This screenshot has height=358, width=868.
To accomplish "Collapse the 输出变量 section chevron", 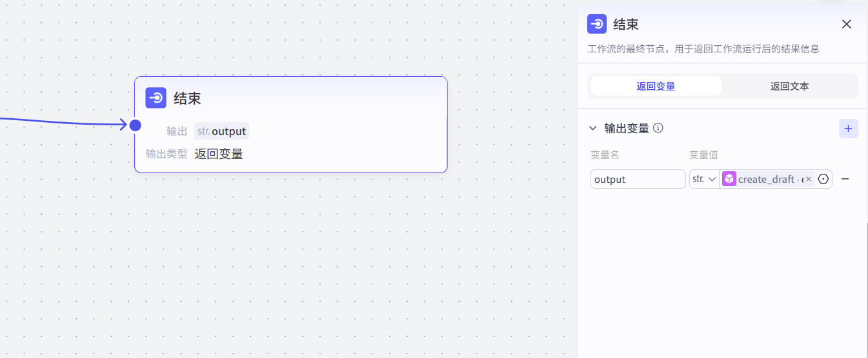I will 593,129.
